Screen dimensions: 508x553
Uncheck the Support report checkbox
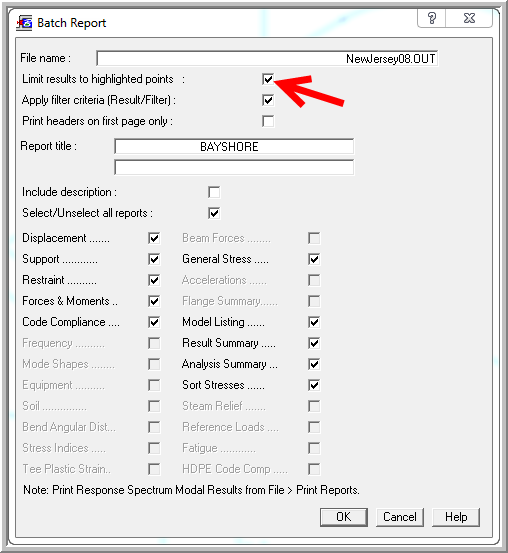click(x=154, y=259)
